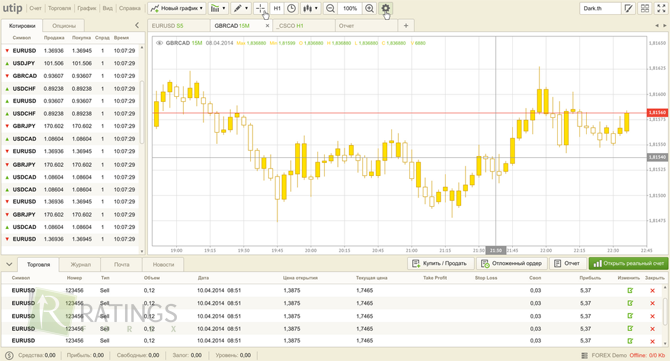Click Открыть реальный счет button
The image size is (670, 361).
click(629, 263)
